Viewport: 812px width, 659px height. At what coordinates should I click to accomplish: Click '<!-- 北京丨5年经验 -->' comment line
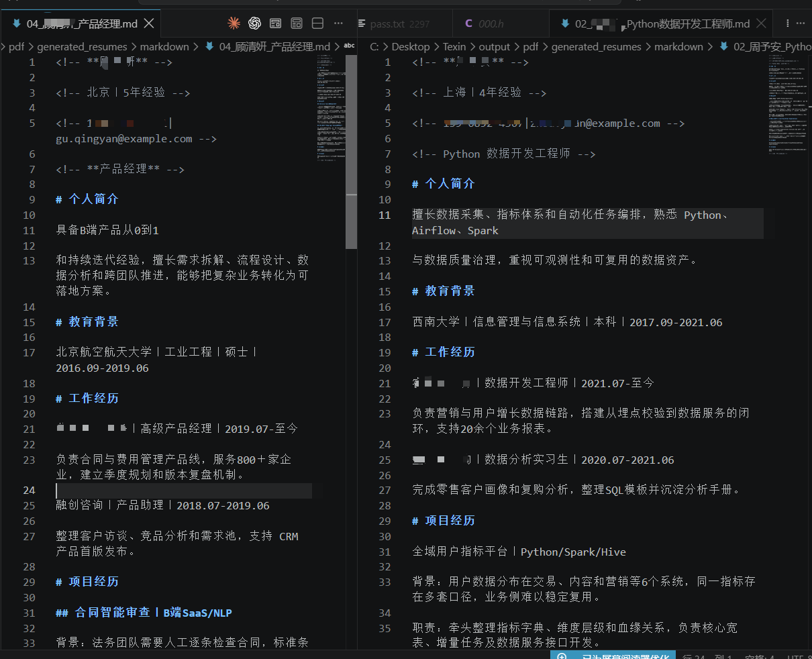123,93
